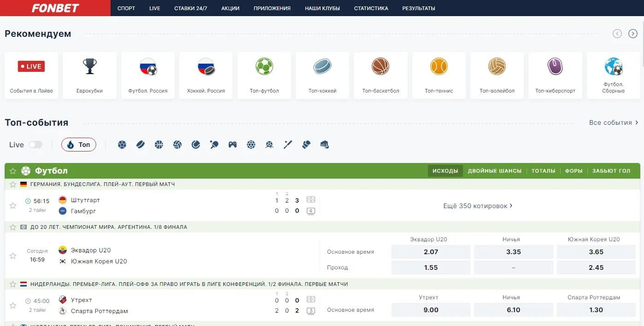Open the Топ-хоккей card
This screenshot has height=326, width=644.
(x=322, y=75)
